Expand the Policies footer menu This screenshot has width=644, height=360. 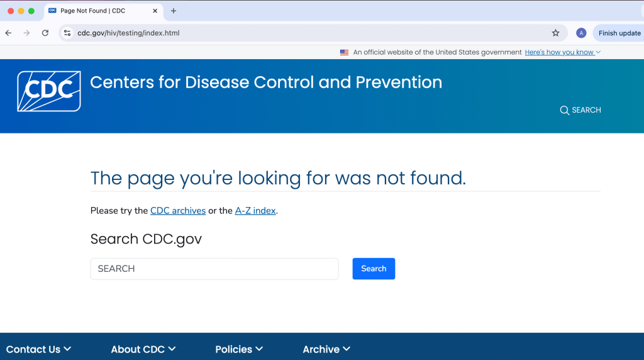(x=239, y=349)
